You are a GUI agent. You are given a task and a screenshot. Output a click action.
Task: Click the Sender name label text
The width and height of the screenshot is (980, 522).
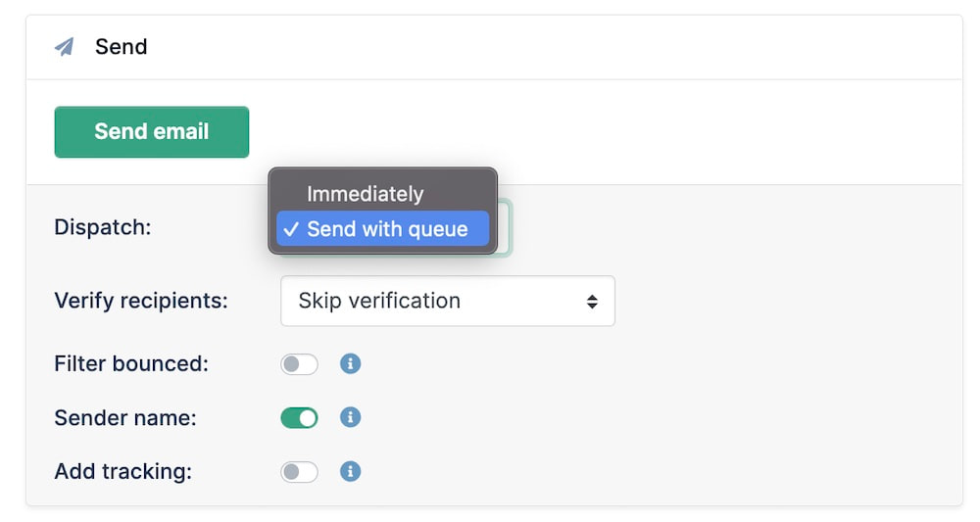[125, 418]
